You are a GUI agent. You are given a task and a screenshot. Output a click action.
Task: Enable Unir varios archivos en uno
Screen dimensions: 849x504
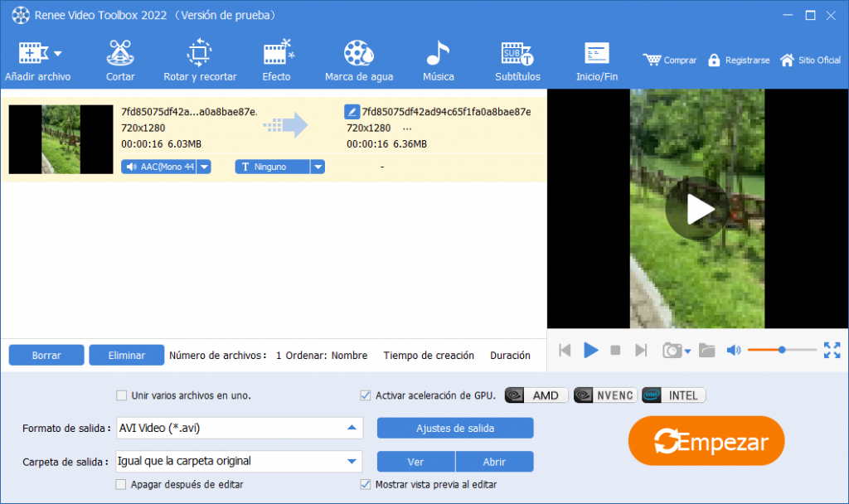click(x=120, y=395)
